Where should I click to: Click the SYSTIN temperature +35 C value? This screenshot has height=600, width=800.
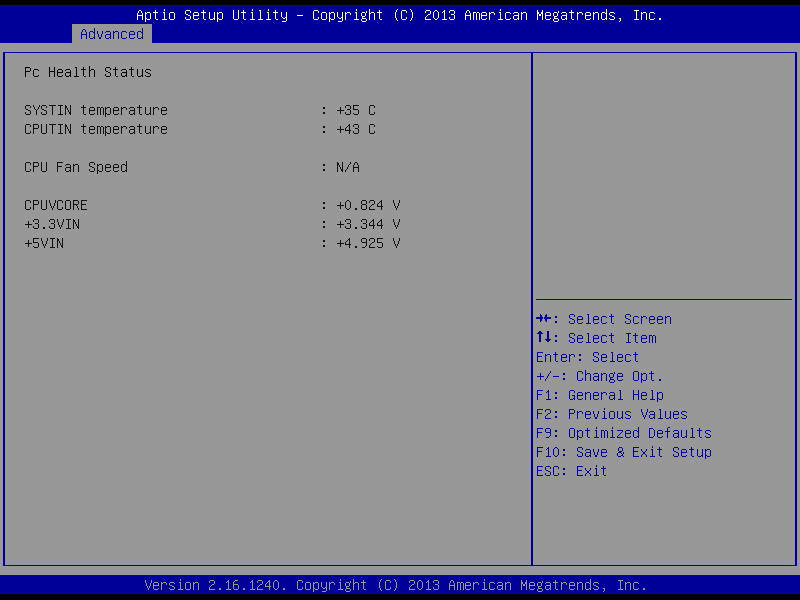pyautogui.click(x=356, y=110)
